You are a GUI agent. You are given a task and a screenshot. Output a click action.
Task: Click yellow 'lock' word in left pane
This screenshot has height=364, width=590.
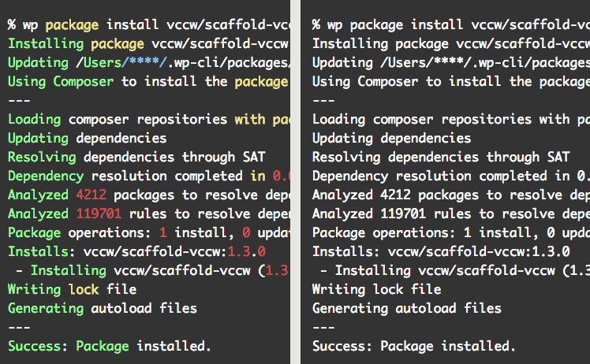point(84,289)
